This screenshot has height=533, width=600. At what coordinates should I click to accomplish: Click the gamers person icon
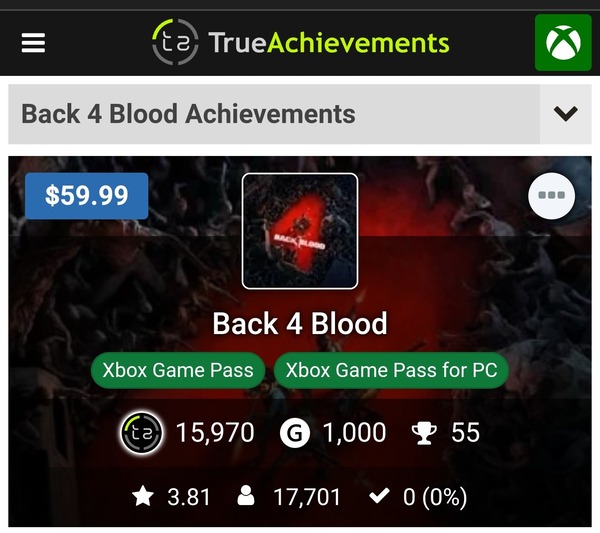coord(246,496)
